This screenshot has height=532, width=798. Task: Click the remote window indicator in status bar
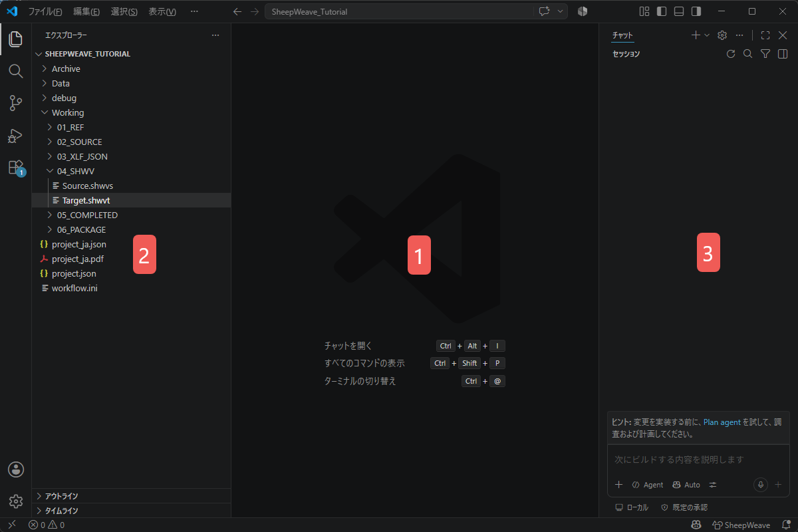[x=11, y=525]
